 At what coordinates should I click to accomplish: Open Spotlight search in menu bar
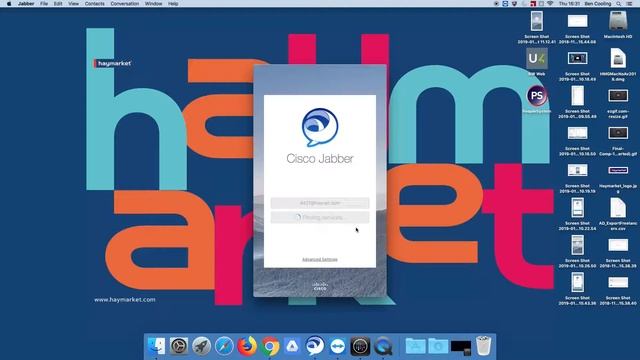coord(619,4)
